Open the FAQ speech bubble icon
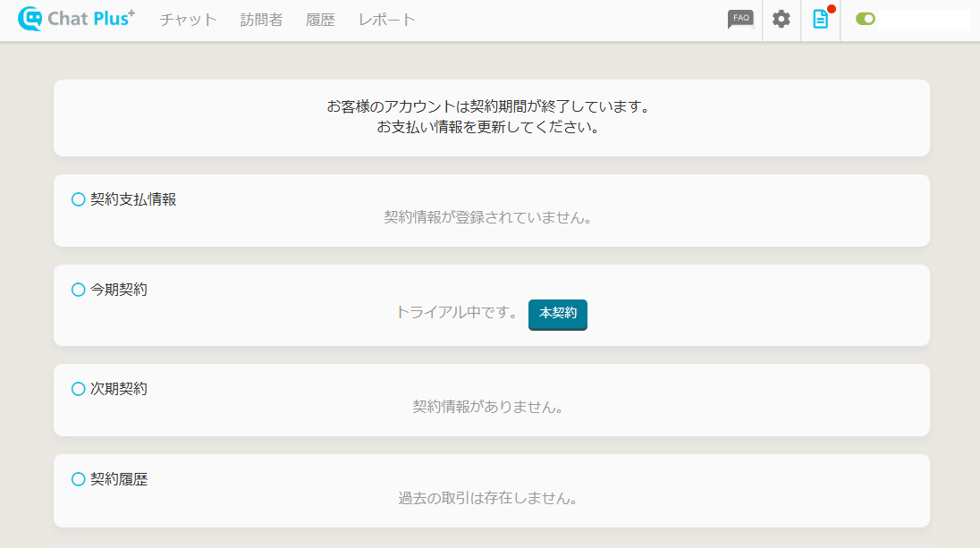 [740, 20]
